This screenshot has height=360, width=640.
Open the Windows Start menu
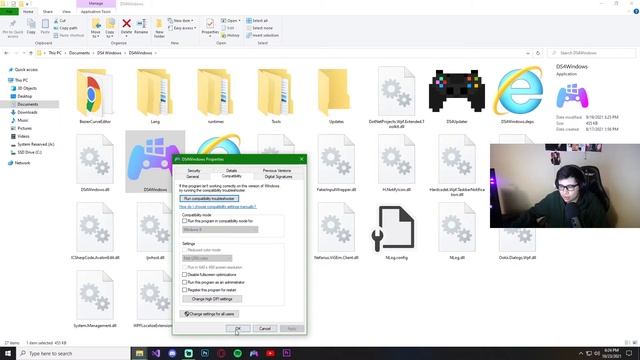[8, 353]
